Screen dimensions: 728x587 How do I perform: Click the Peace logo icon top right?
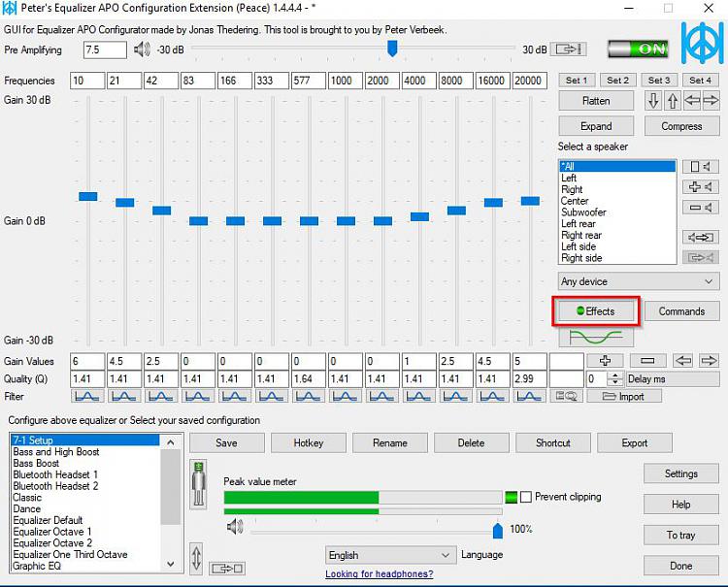point(702,43)
